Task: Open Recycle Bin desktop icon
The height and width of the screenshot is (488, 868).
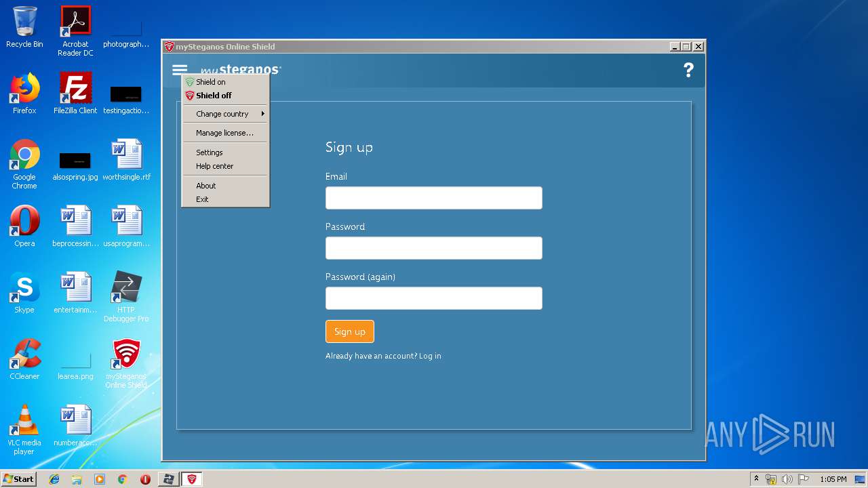Action: tap(24, 27)
